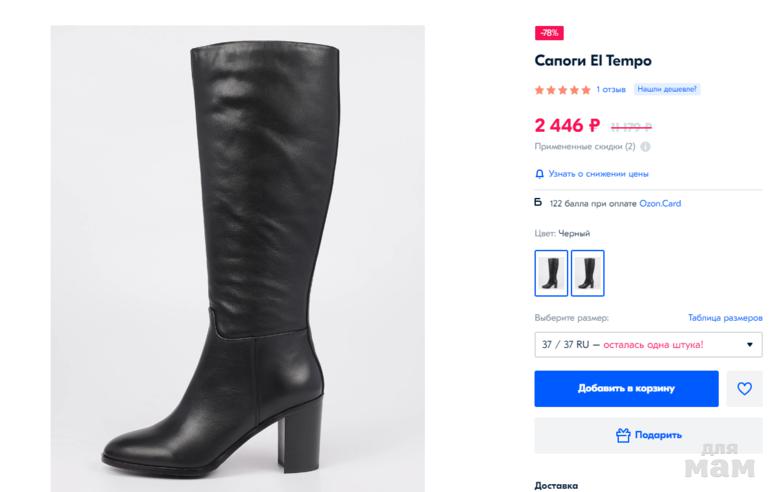Click the Нашли дешевле? label

pos(667,89)
